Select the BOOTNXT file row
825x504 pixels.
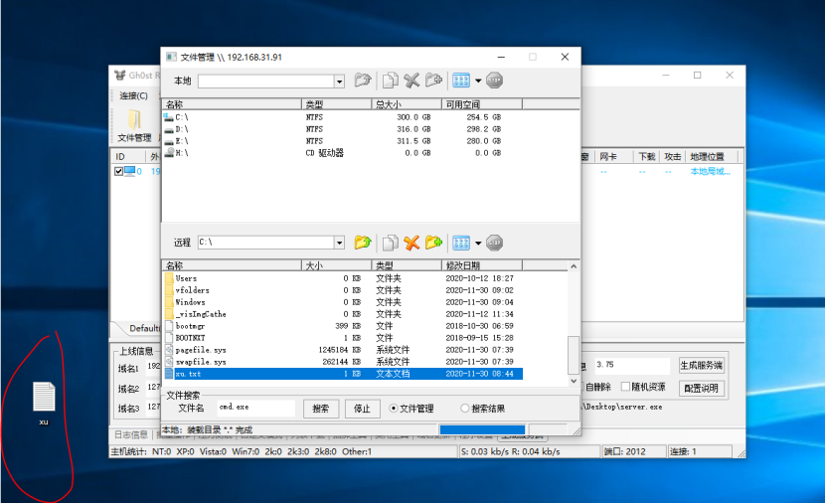(x=343, y=338)
